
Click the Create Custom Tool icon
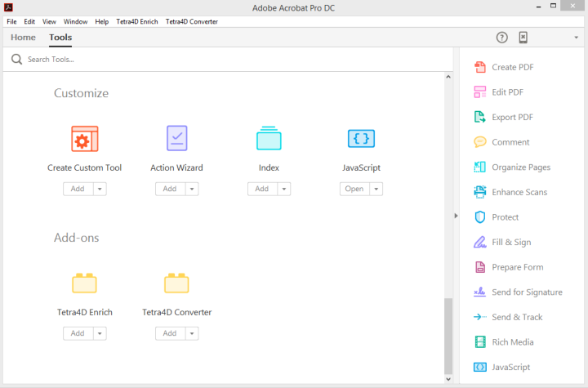85,139
